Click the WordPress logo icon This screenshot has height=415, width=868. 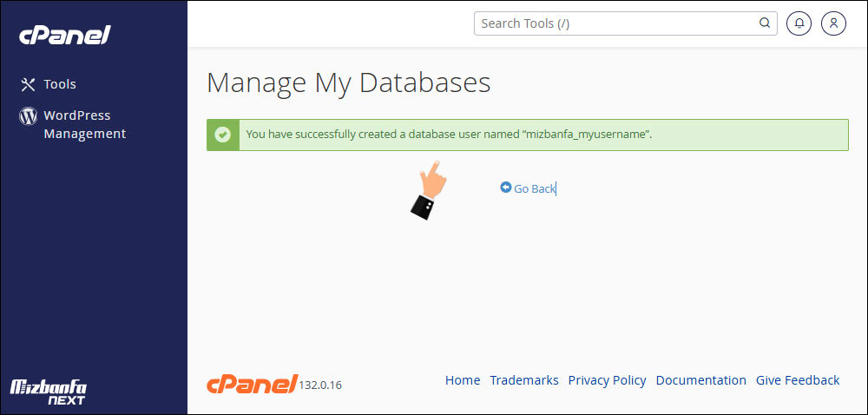pos(28,115)
